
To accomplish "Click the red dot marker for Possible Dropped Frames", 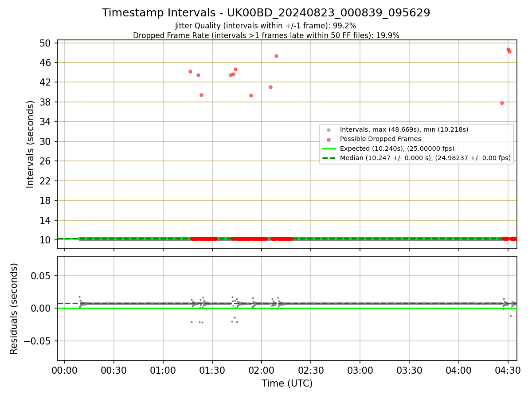I will [x=329, y=139].
